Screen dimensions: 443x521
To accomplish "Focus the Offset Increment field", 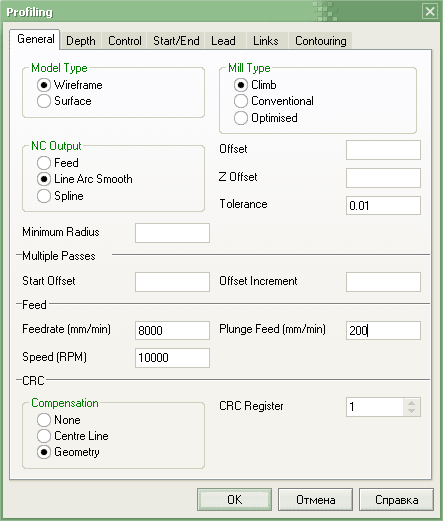I will click(x=383, y=282).
